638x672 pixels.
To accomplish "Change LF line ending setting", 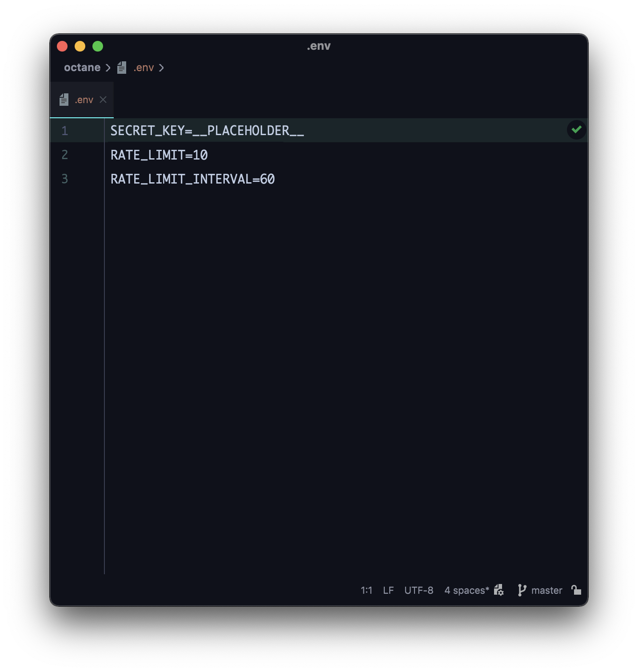I will click(388, 590).
